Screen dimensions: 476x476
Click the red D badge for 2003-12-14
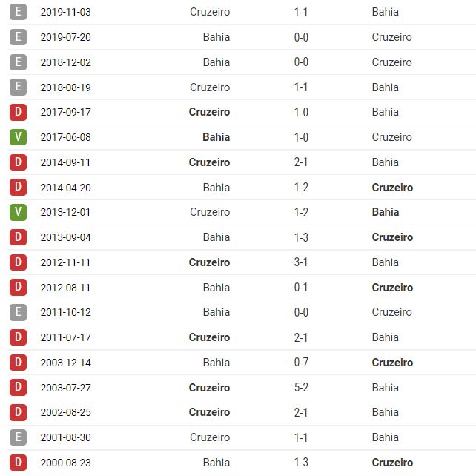coord(19,363)
